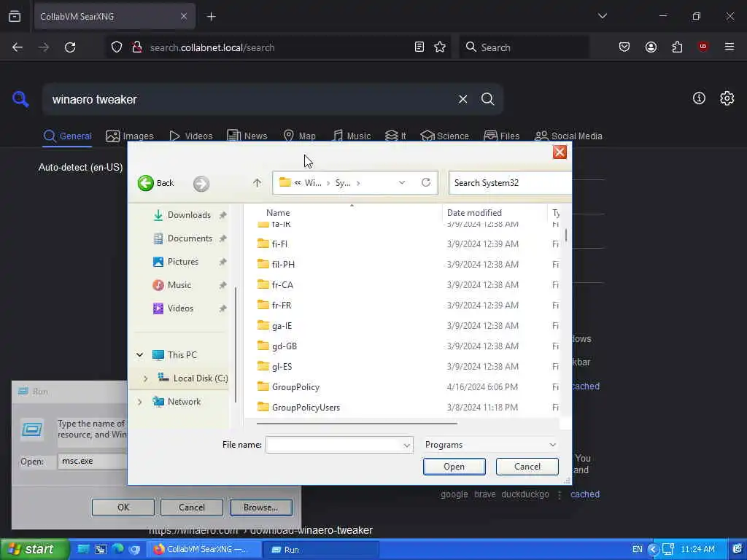Open the Windows start button
Screen dimensions: 747x560
(34, 549)
